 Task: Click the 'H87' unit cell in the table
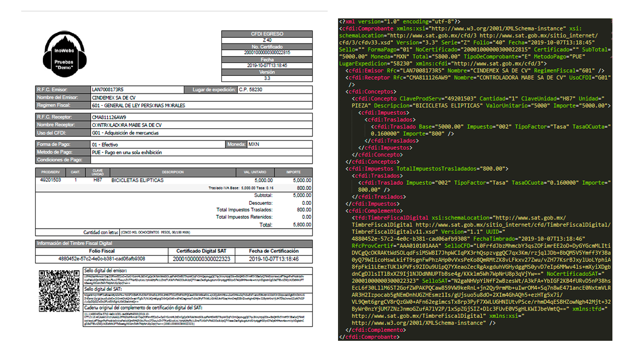pos(98,180)
